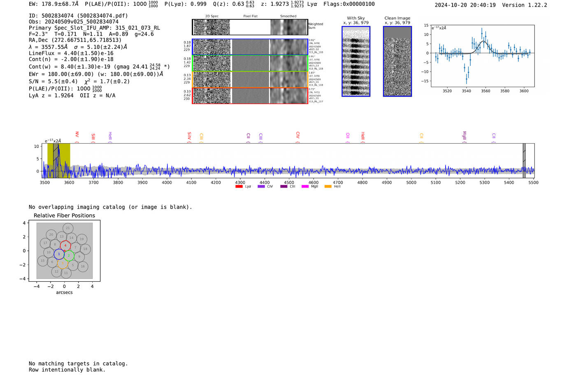576x392 pixels.
Task: Click the orange-bordered Smoothed panel
Action: click(x=289, y=79)
